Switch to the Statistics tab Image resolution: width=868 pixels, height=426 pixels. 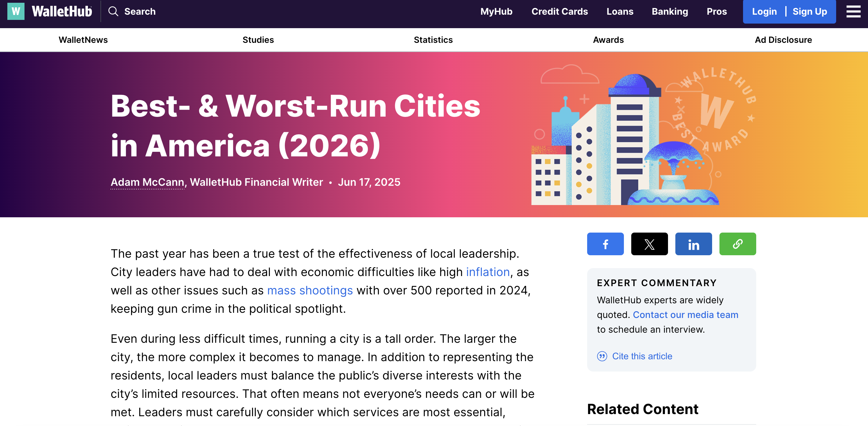[x=433, y=40]
